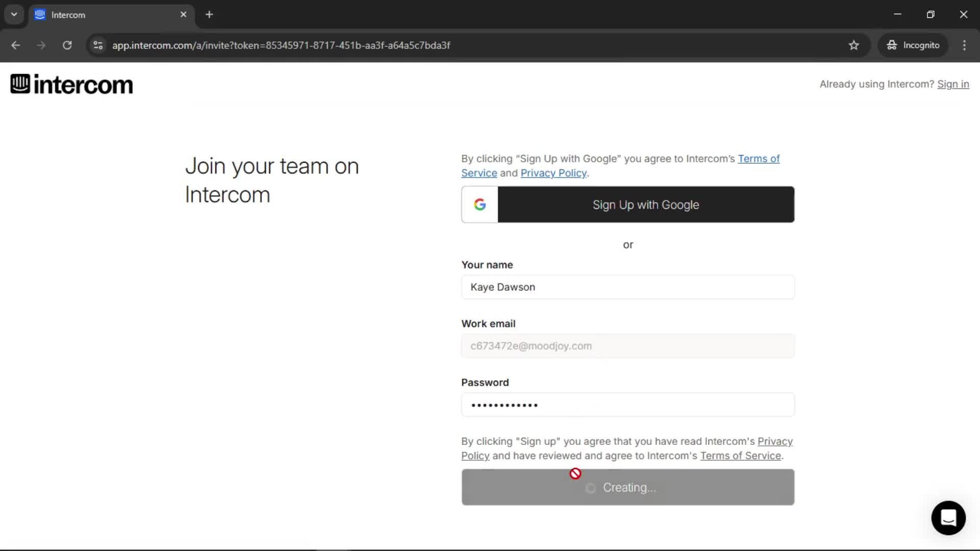Viewport: 980px width, 551px height.
Task: Open a new browser tab
Action: click(209, 15)
